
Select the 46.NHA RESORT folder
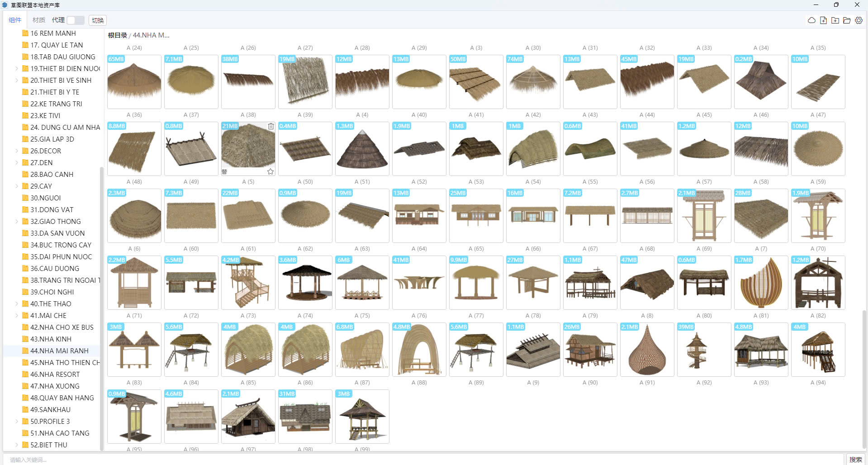[55, 375]
